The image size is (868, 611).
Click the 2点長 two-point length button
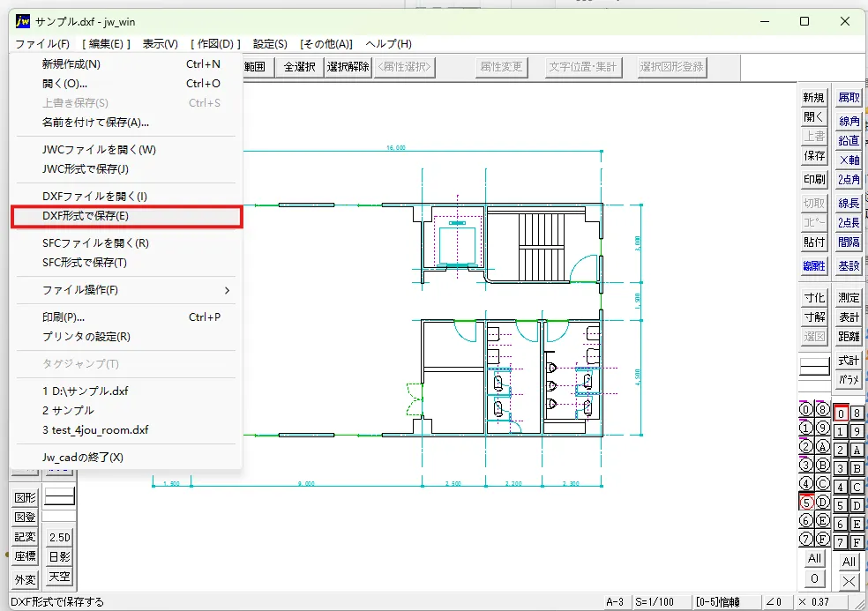pyautogui.click(x=849, y=222)
